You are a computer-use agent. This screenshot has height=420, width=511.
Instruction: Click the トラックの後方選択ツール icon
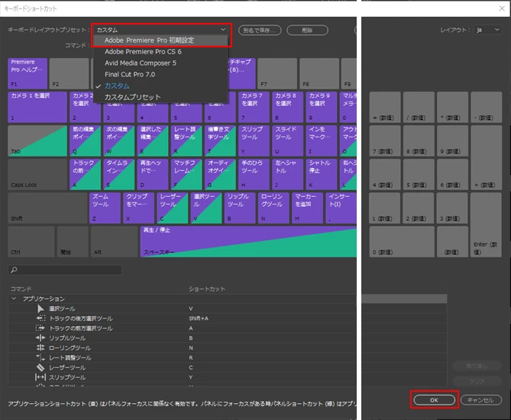tap(40, 318)
